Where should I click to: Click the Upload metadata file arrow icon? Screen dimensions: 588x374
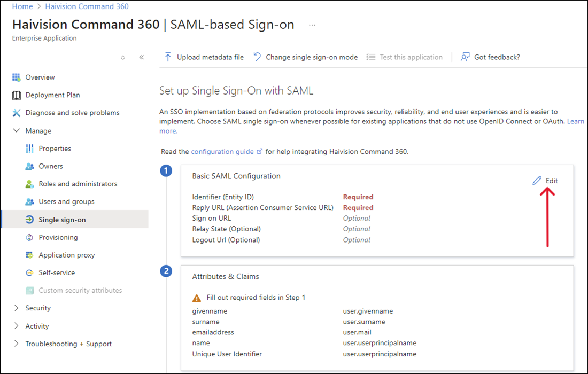[x=168, y=57]
